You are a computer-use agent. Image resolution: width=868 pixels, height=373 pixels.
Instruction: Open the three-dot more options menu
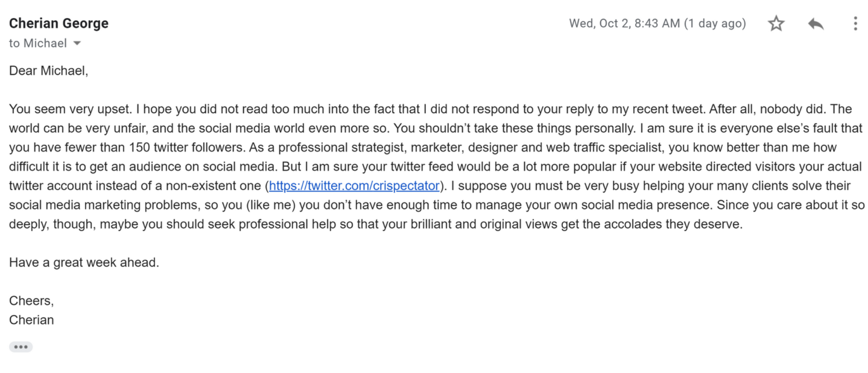point(855,23)
